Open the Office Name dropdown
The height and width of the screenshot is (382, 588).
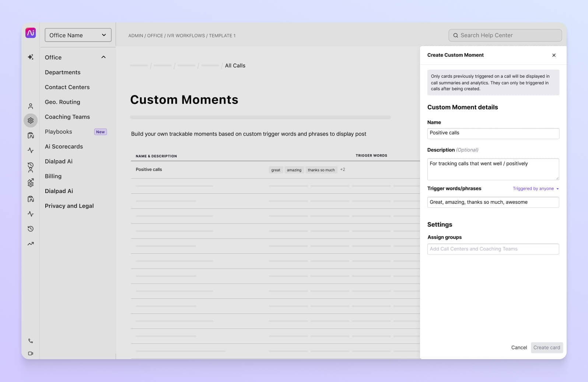78,35
